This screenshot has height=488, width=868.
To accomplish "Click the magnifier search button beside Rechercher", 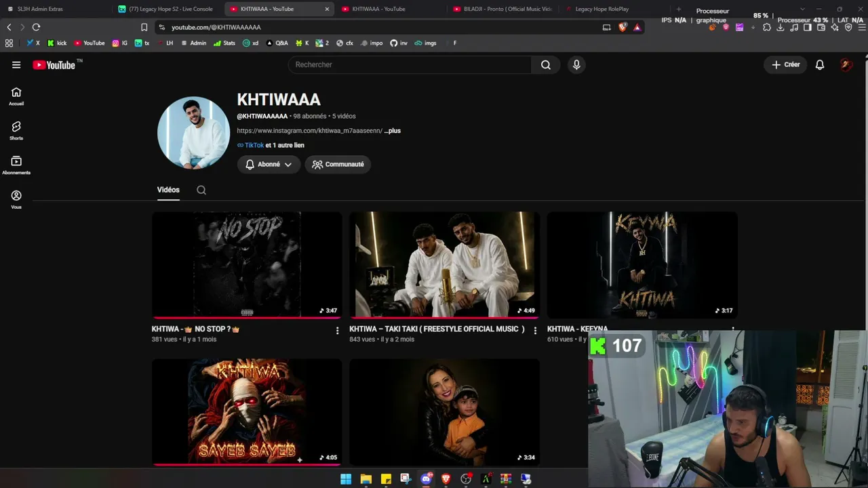I will coord(546,65).
